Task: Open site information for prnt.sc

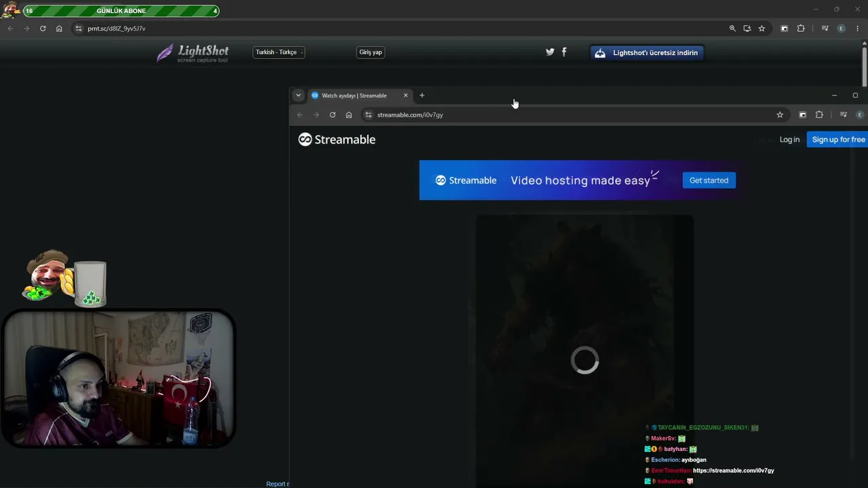Action: (x=79, y=28)
